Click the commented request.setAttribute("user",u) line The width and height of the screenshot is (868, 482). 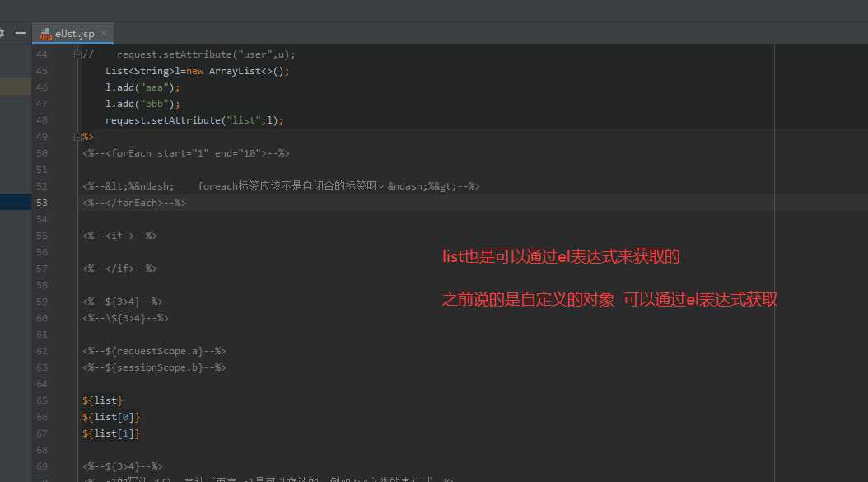[x=189, y=55]
